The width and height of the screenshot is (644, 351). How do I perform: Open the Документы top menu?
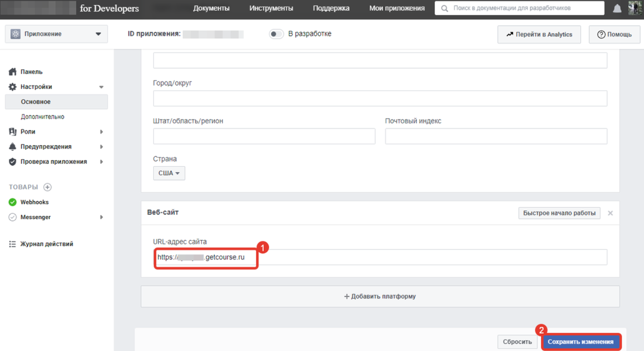click(211, 9)
